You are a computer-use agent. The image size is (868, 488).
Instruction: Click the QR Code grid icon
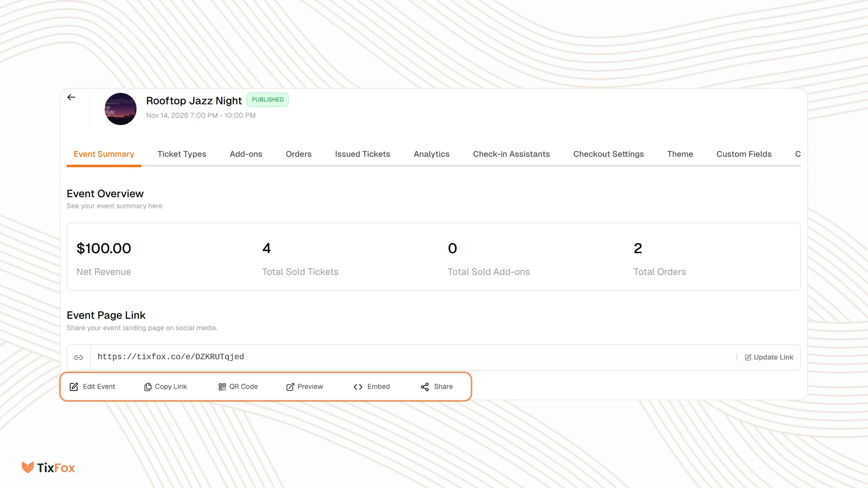[222, 387]
